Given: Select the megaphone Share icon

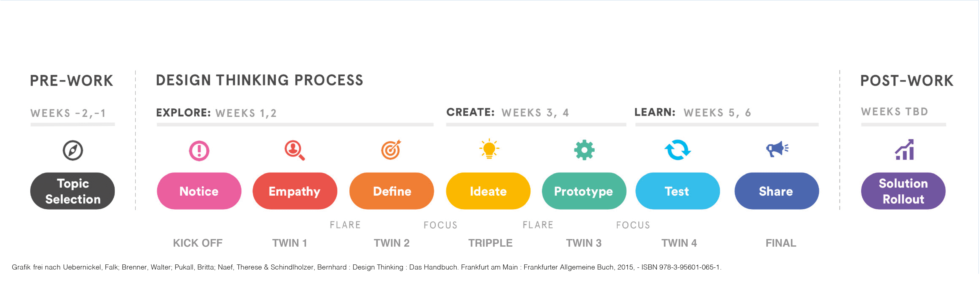Looking at the screenshot, I should 777,149.
